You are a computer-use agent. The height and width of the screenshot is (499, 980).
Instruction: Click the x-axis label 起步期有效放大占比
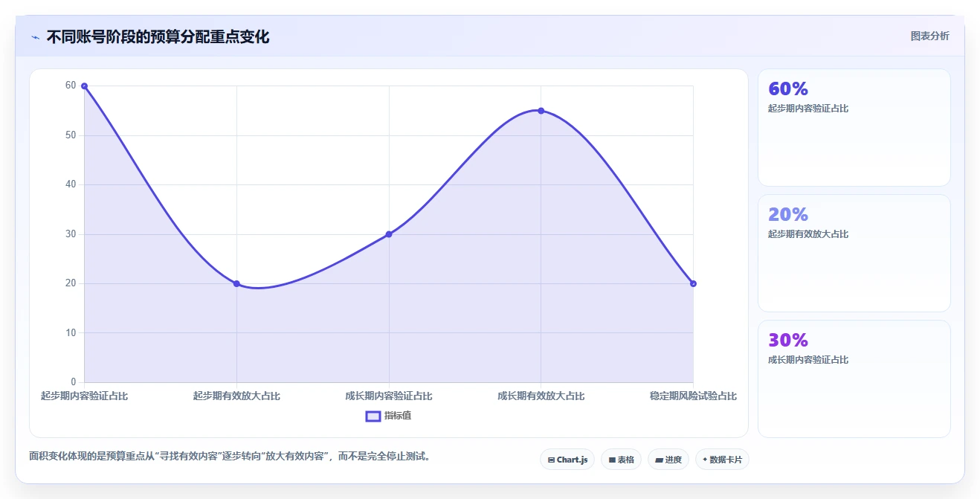pos(236,396)
